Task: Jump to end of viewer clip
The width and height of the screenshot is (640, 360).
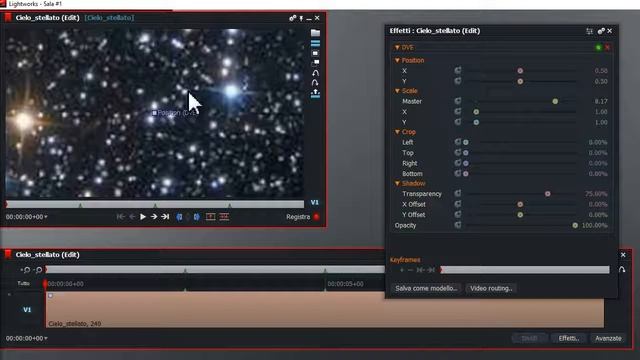Action: click(165, 217)
